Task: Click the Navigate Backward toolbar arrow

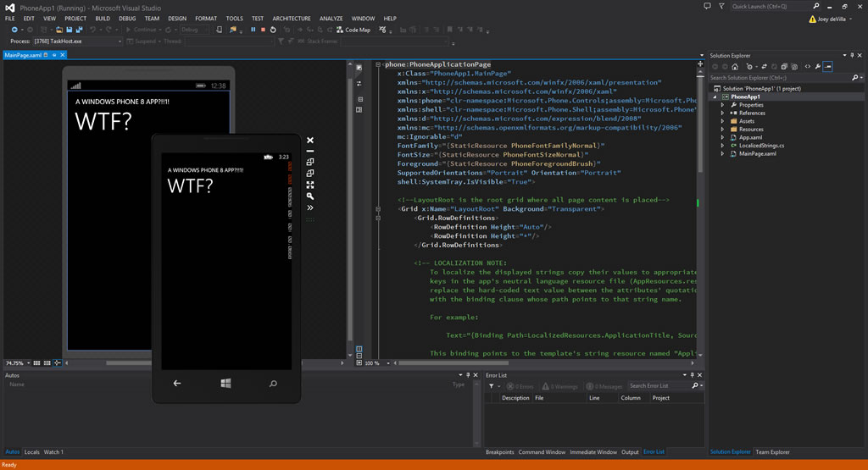Action: click(14, 30)
